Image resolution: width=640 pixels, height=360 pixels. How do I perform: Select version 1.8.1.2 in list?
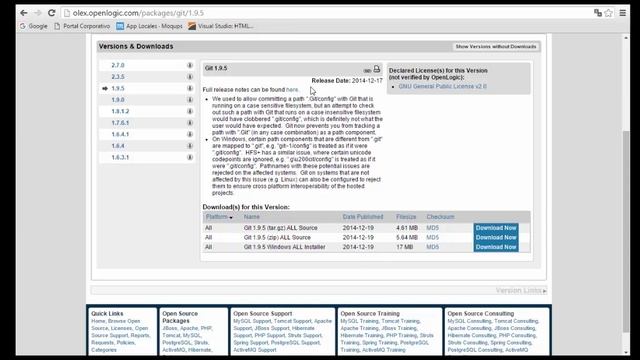pyautogui.click(x=120, y=111)
